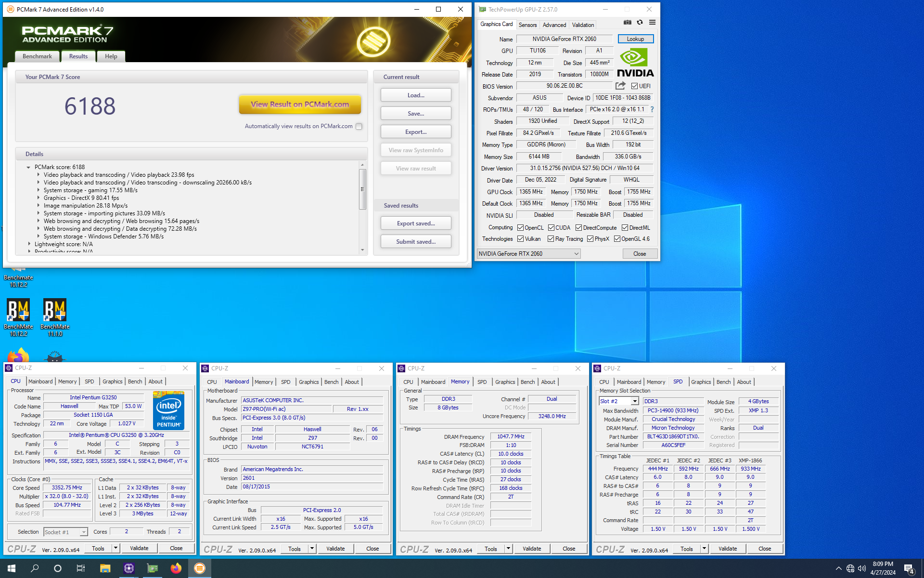924x578 pixels.
Task: Expand the Lightweight score N/A node
Action: click(x=29, y=244)
